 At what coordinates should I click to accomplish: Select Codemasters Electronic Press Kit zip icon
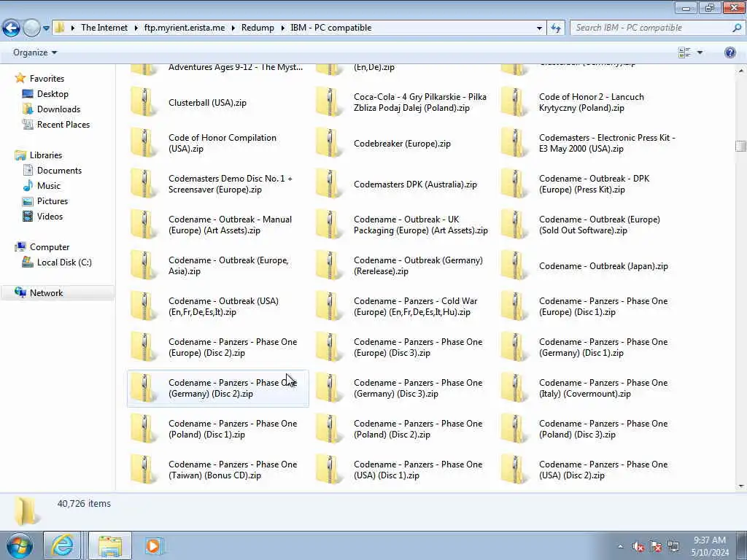(x=514, y=143)
